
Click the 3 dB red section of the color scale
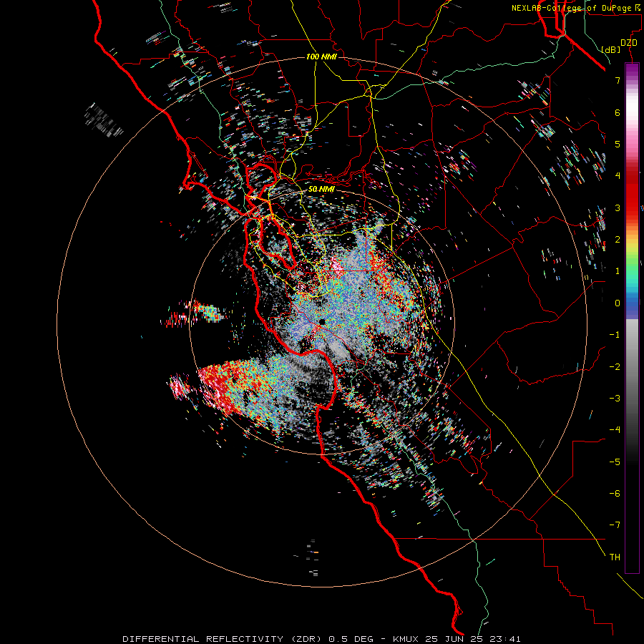632,208
